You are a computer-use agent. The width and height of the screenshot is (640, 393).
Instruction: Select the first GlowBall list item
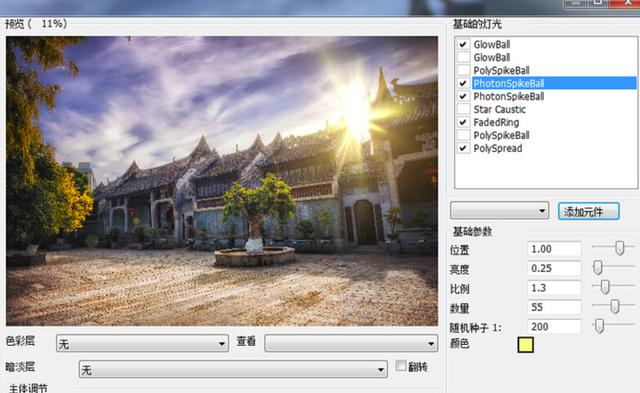coord(492,44)
